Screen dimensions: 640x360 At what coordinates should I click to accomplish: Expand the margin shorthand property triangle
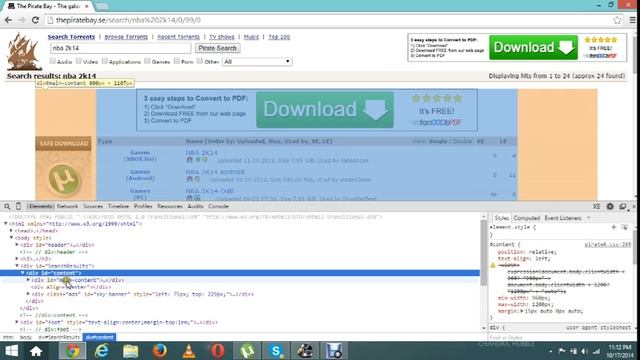tap(522, 311)
